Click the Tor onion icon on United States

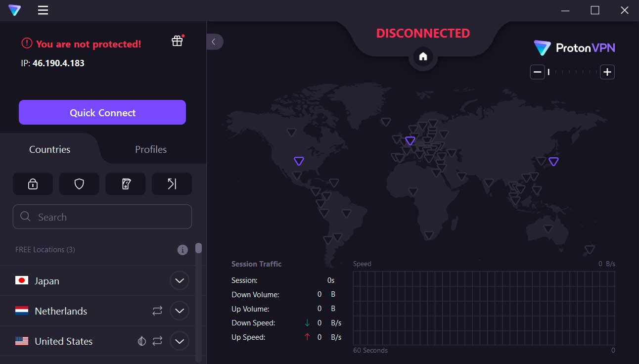[x=141, y=341]
